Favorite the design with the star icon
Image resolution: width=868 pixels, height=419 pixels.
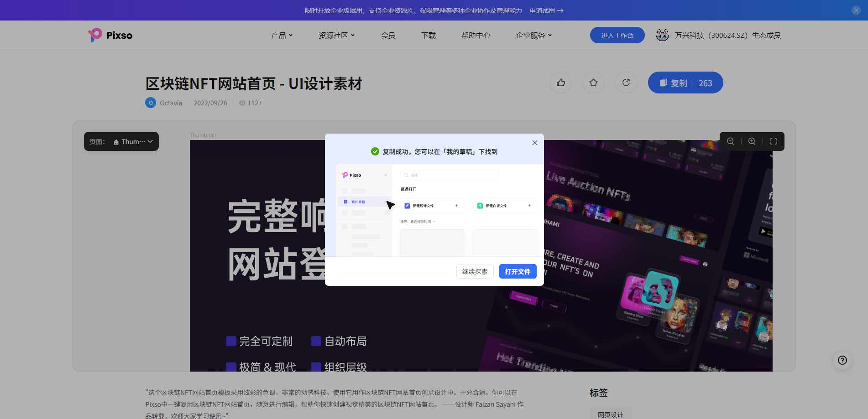click(x=593, y=83)
